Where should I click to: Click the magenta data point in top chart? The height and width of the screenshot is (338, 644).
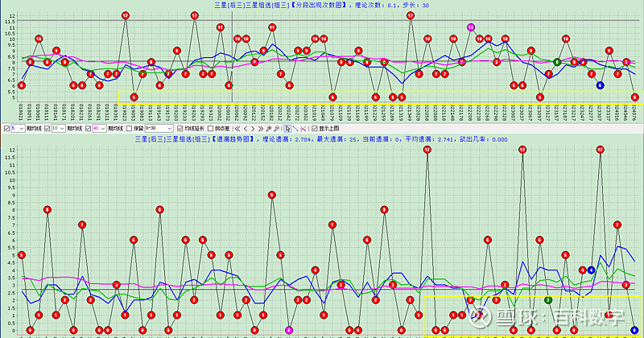pos(471,27)
